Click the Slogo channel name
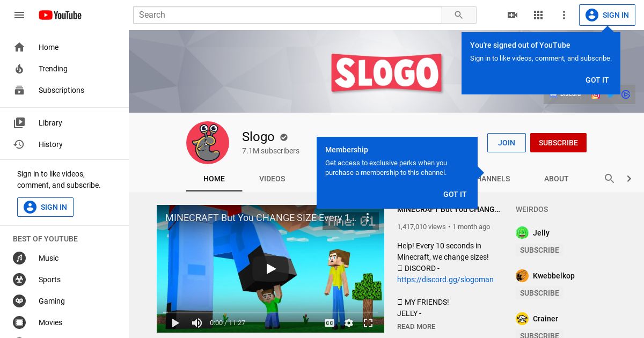644x338 pixels. [258, 137]
